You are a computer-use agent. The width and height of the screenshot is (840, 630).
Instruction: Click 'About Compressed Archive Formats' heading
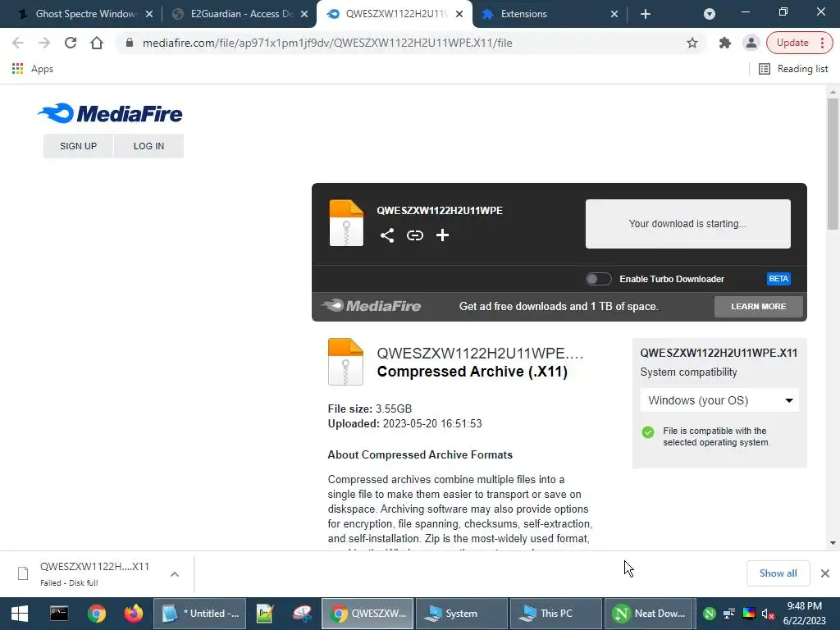tap(420, 454)
